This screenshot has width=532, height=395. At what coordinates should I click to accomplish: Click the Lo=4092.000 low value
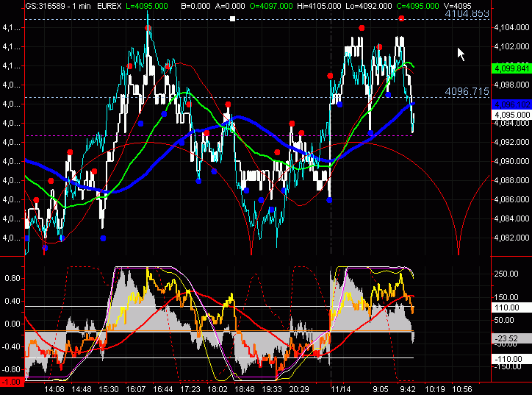[368, 6]
